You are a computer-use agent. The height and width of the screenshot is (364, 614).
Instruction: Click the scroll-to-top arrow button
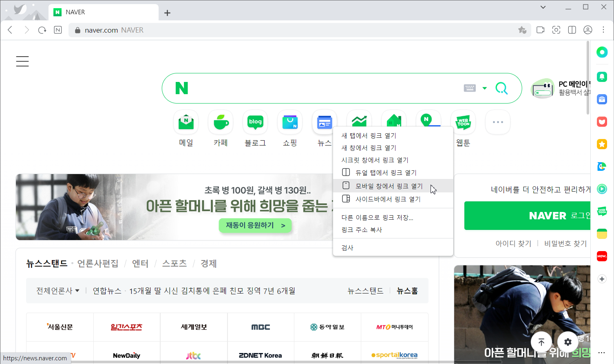click(541, 342)
